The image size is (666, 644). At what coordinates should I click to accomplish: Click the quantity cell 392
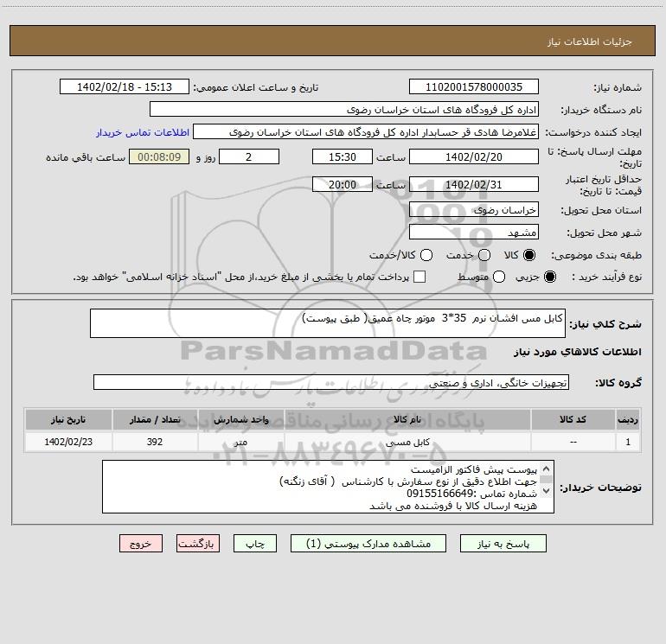click(x=155, y=442)
